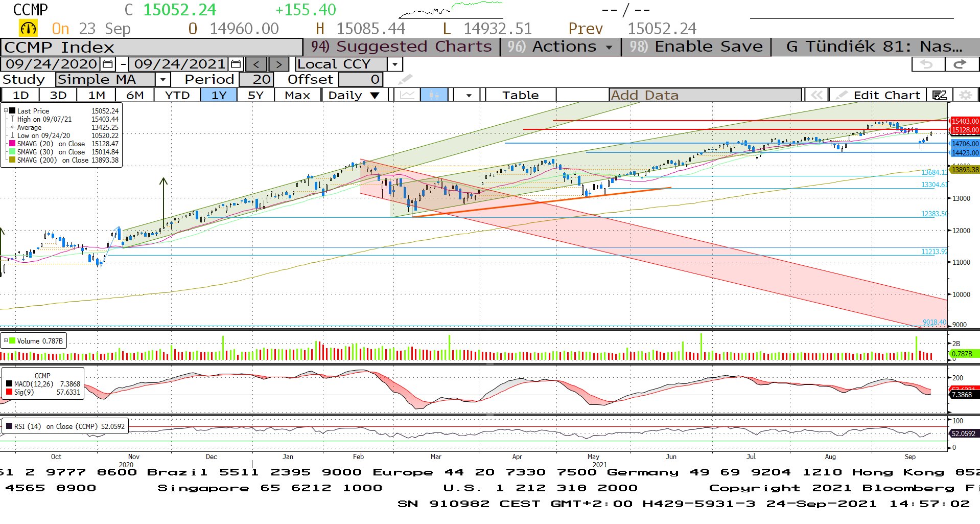Screen dimensions: 980x524
Task: Click the 13893.38 SMAVG axis label
Action: tap(965, 170)
